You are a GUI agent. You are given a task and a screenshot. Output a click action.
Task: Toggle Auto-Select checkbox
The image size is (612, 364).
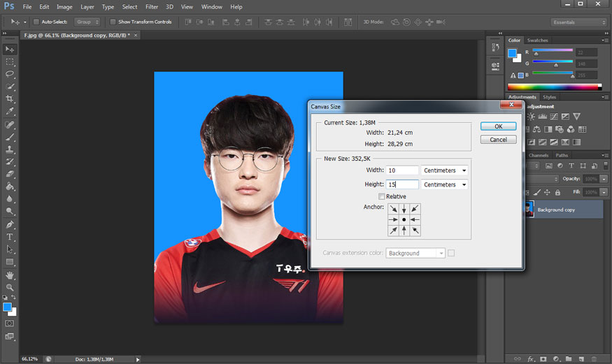[36, 22]
